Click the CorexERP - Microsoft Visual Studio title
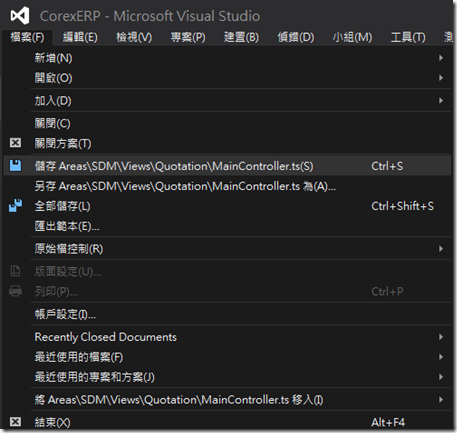 pyautogui.click(x=150, y=16)
